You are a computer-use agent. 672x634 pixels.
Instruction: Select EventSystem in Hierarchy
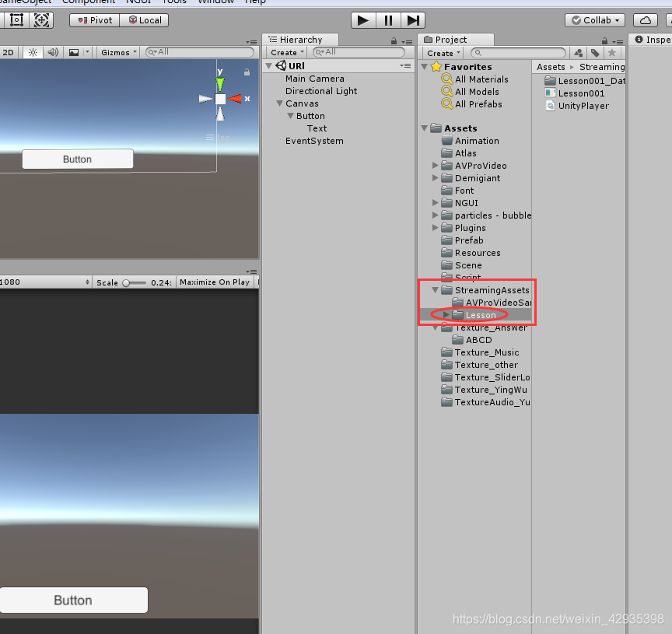click(x=314, y=141)
